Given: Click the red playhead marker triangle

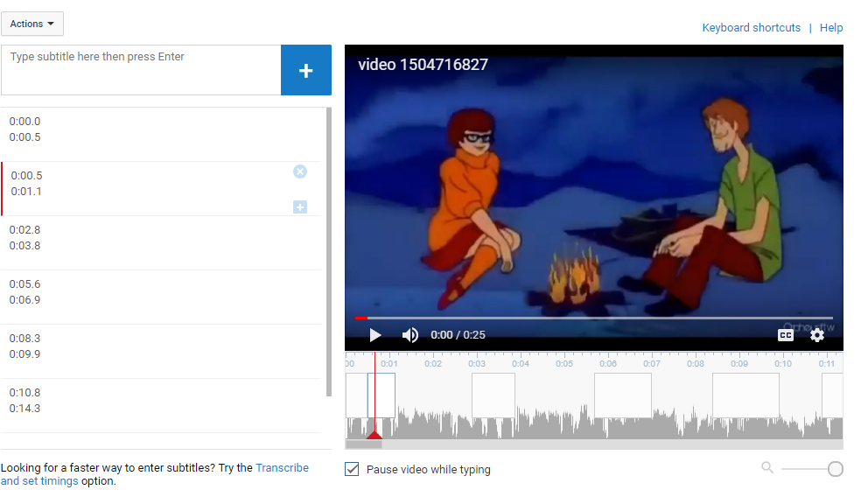Looking at the screenshot, I should [x=374, y=435].
